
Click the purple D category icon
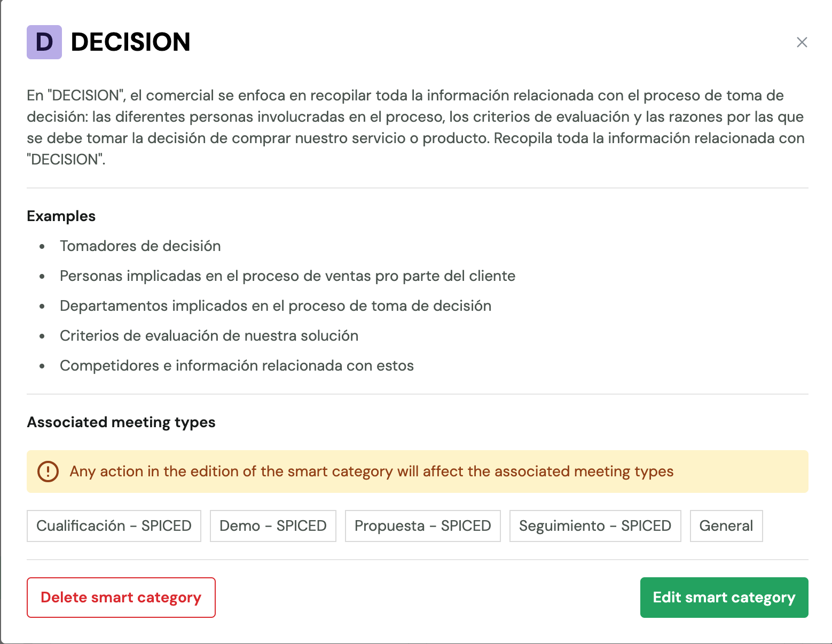tap(44, 42)
